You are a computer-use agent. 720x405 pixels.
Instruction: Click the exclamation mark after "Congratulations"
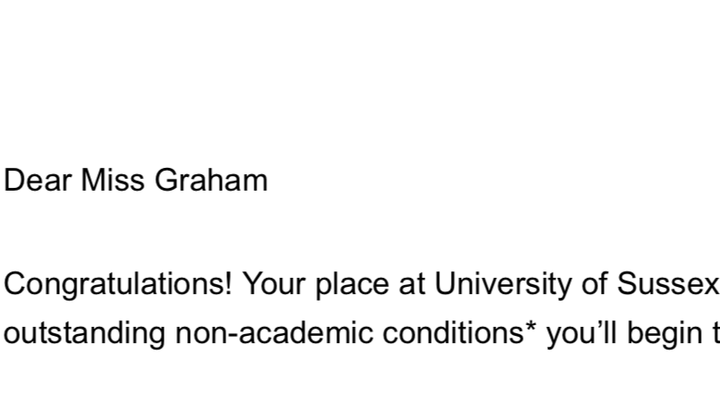click(x=228, y=284)
